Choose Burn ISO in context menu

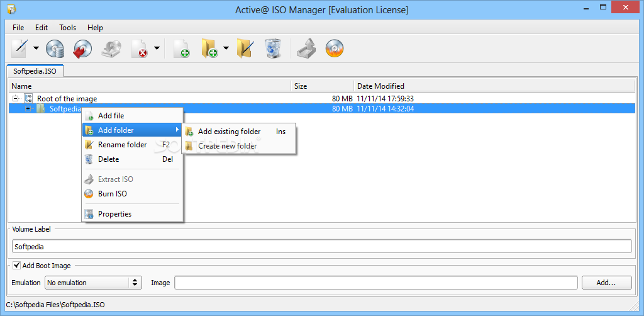click(x=132, y=193)
